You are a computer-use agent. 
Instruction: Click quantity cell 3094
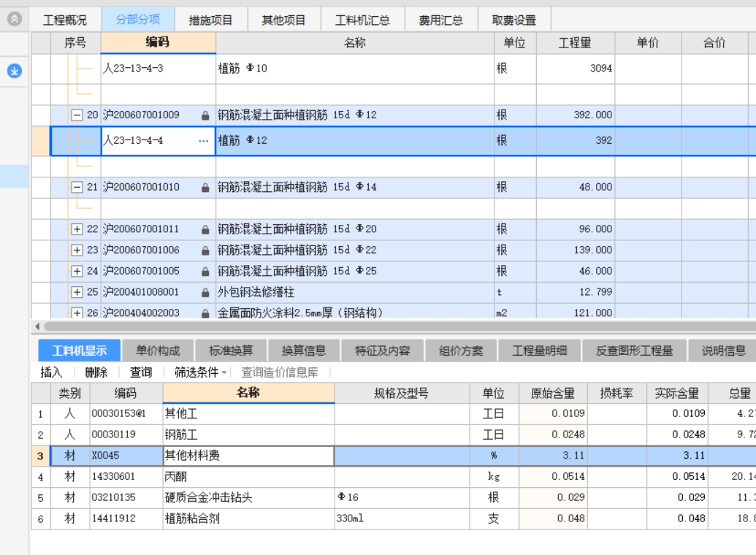pyautogui.click(x=575, y=69)
